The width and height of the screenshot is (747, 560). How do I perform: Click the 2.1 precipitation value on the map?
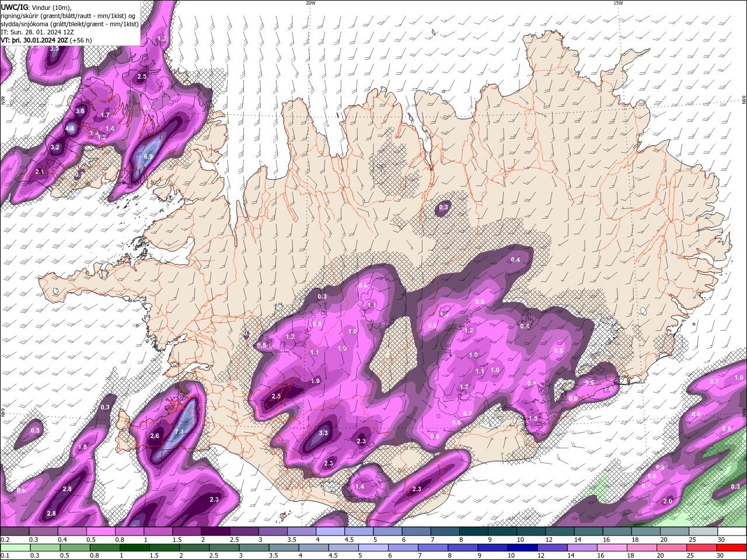[x=40, y=171]
